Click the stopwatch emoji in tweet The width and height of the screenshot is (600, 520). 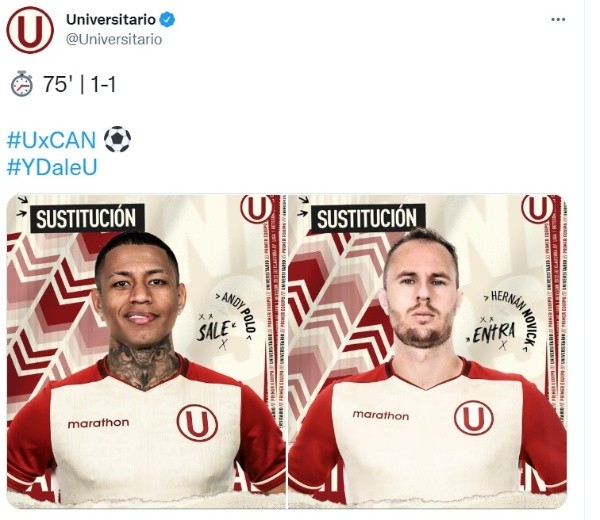coord(22,84)
